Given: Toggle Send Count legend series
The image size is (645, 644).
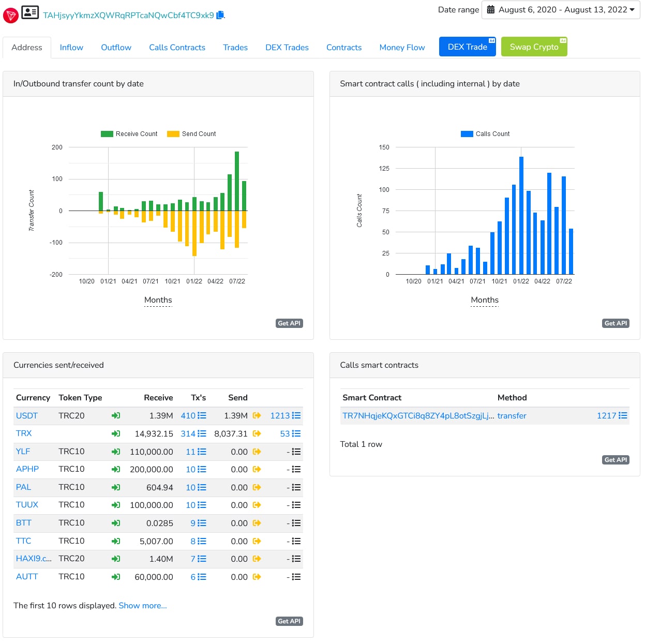Looking at the screenshot, I should click(x=191, y=134).
